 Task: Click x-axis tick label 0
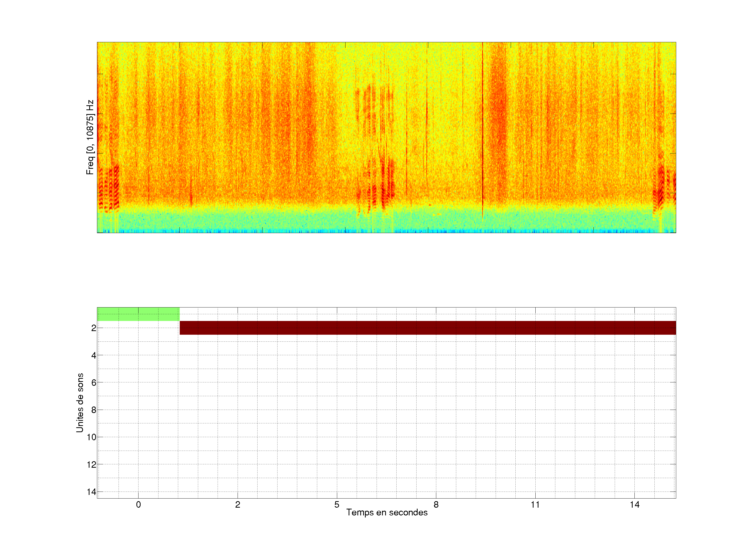(139, 505)
